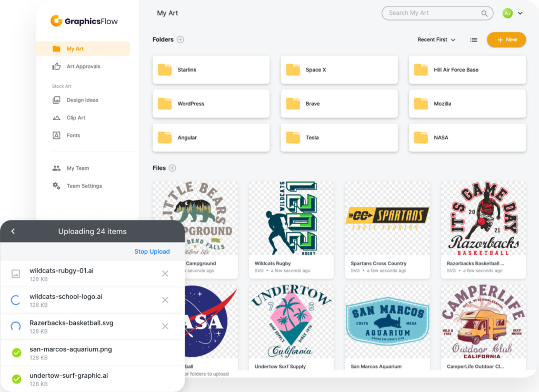Click the Team Settings gears icon

[x=56, y=186]
